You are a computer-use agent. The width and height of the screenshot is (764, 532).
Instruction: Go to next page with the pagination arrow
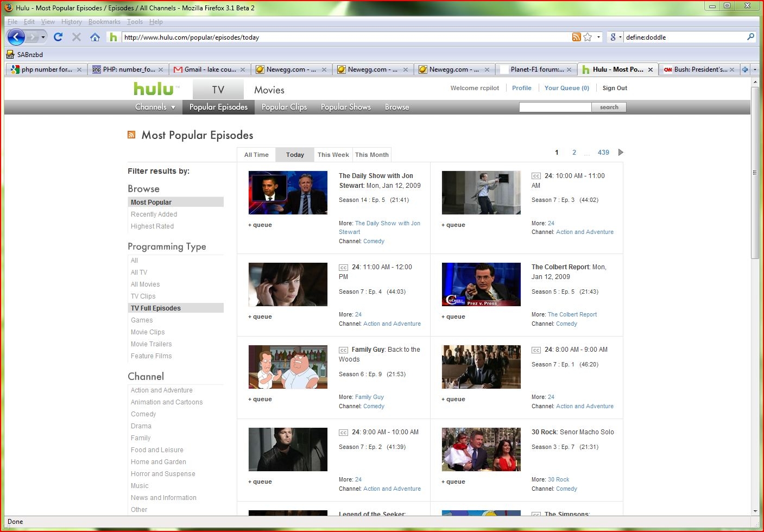(621, 153)
